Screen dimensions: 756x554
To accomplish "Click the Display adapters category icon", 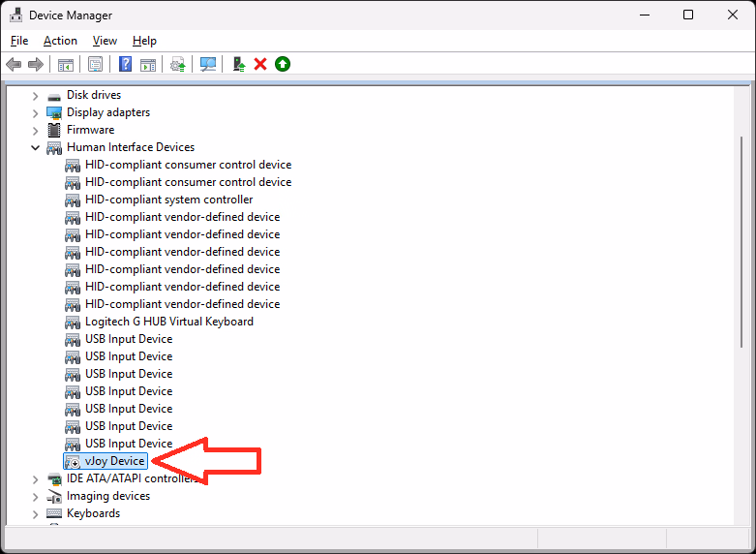I will [x=54, y=113].
